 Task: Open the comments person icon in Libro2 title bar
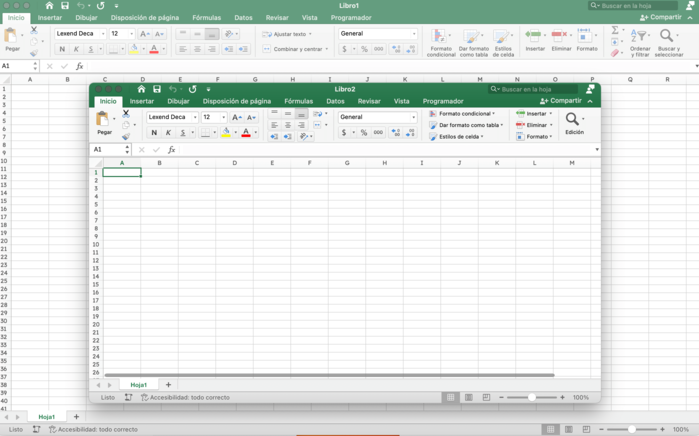(x=590, y=89)
